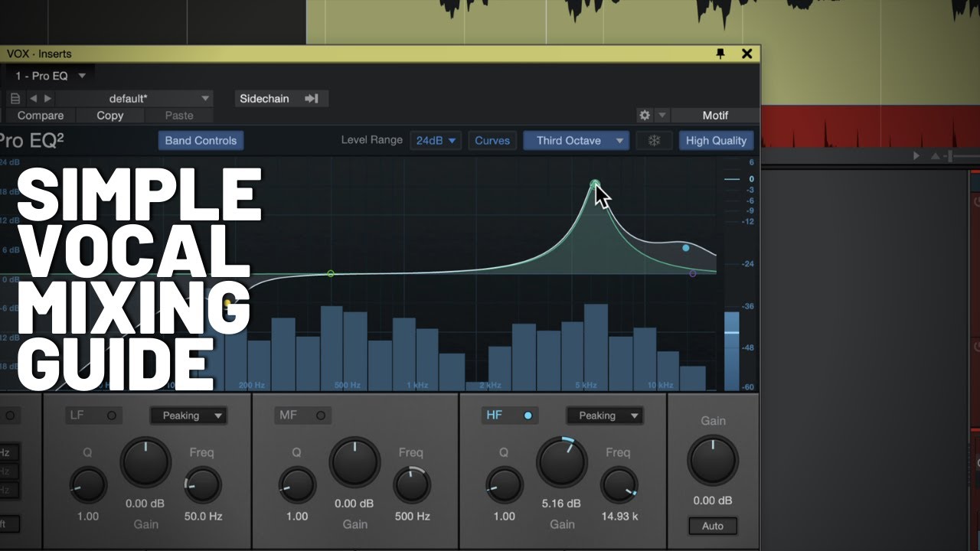
Task: Pin the VOX Inserts plugin window
Action: tap(720, 54)
